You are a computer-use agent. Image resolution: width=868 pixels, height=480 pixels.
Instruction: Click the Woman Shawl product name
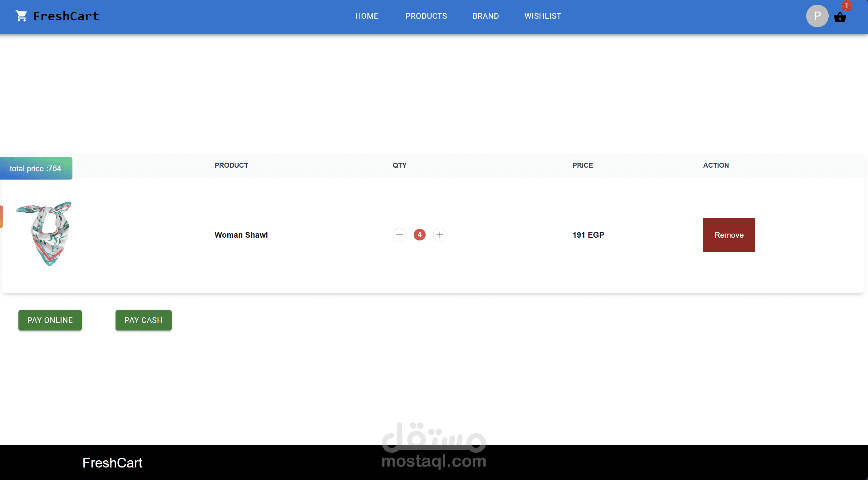click(241, 235)
